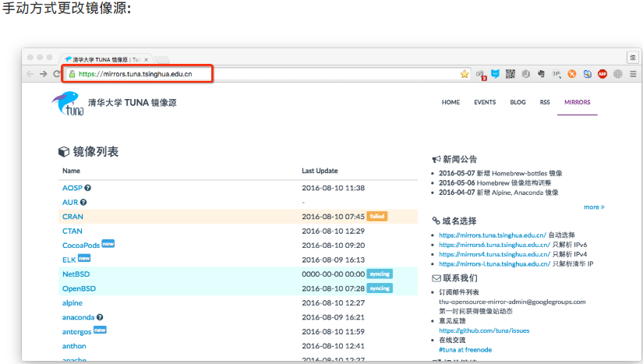
Task: Click the 清华大学 TUNA 镜像源 site title
Action: (132, 102)
